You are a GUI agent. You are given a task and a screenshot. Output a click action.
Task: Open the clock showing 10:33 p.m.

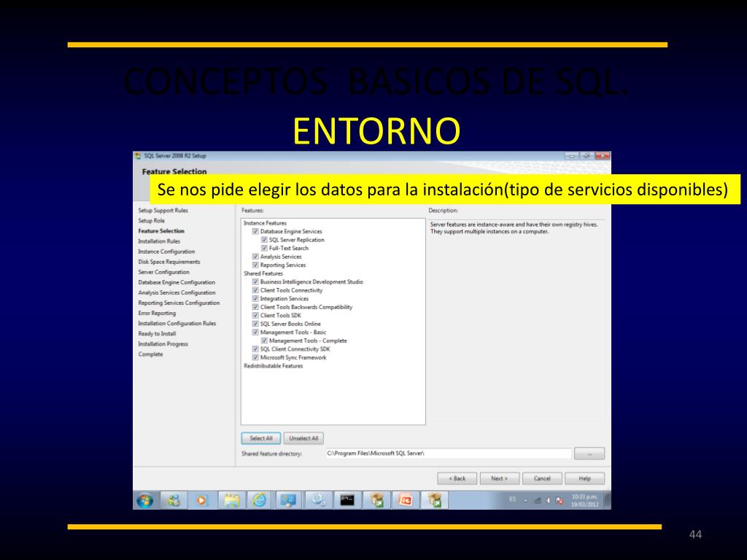(x=584, y=500)
